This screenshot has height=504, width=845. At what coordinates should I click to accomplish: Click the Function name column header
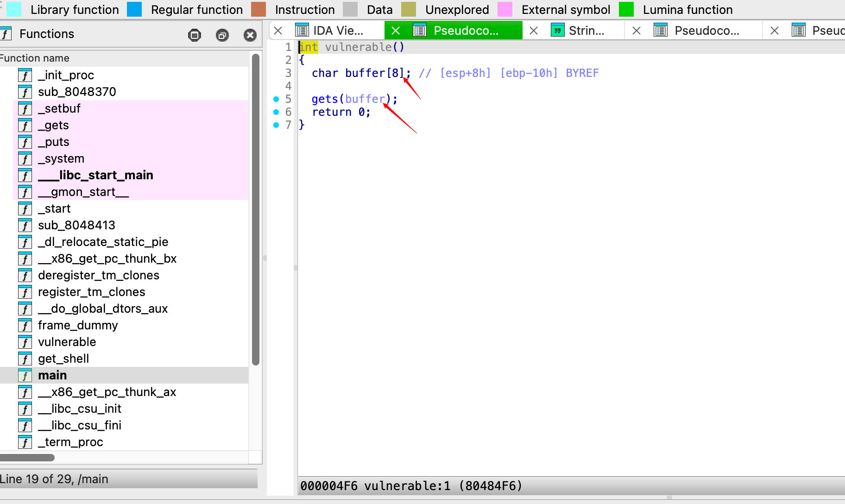(124, 58)
